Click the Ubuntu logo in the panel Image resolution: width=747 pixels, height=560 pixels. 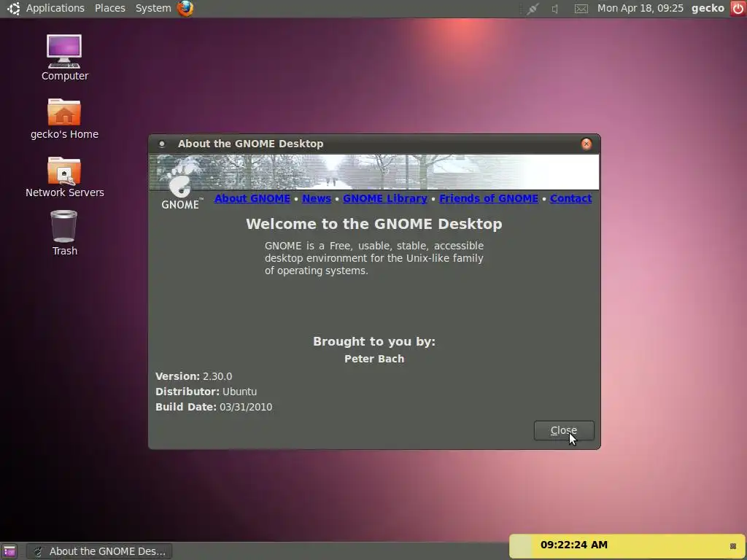click(x=13, y=8)
